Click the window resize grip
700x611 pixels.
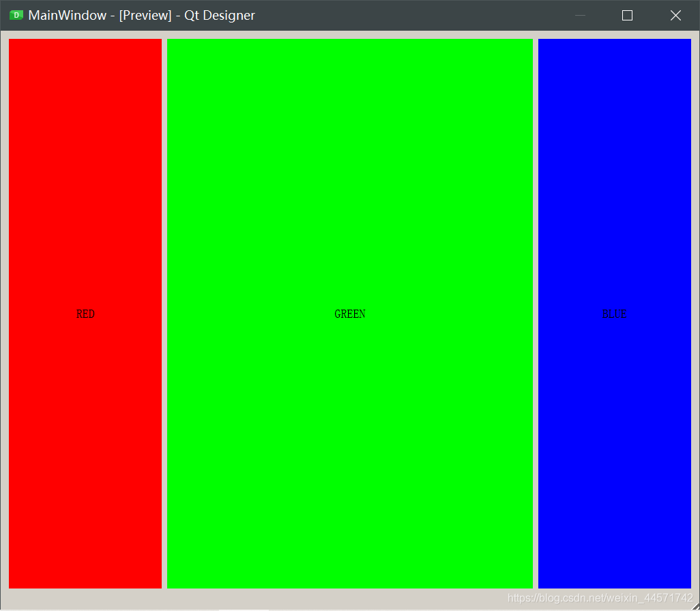(695, 606)
